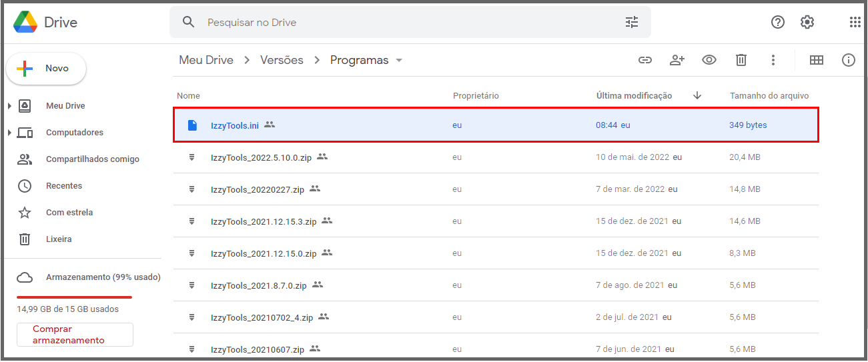Open the Help question mark icon
The height and width of the screenshot is (362, 868).
click(778, 22)
